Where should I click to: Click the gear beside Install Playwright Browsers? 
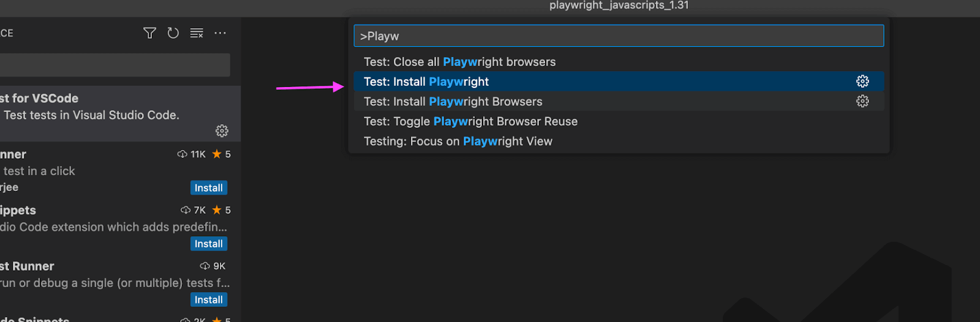coord(862,101)
